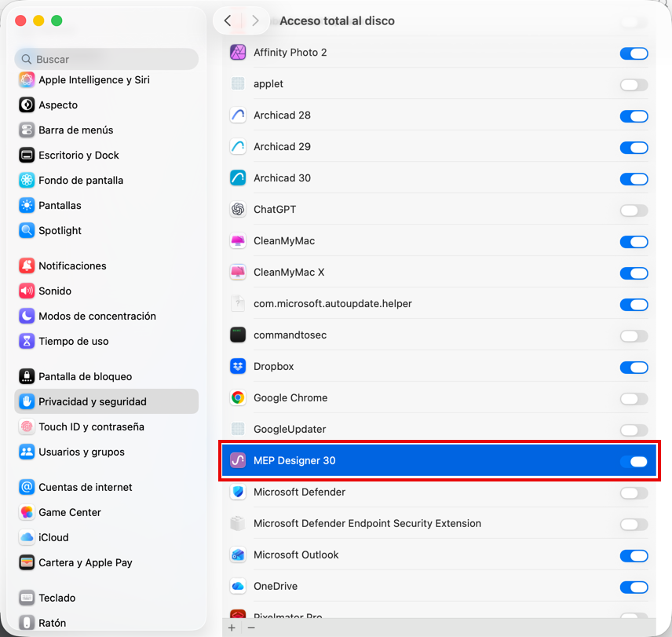The height and width of the screenshot is (637, 672).
Task: Go to Pantalla de bloqueo settings
Action: click(106, 376)
